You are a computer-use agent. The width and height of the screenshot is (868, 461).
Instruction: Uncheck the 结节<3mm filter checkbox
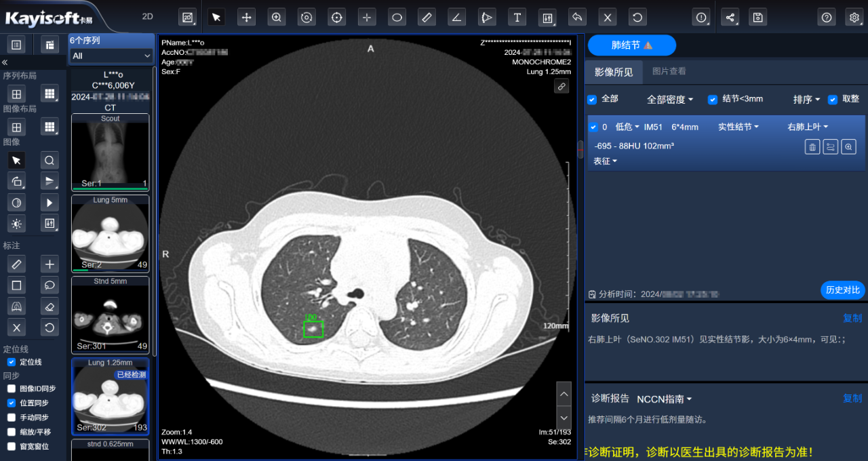(x=713, y=100)
